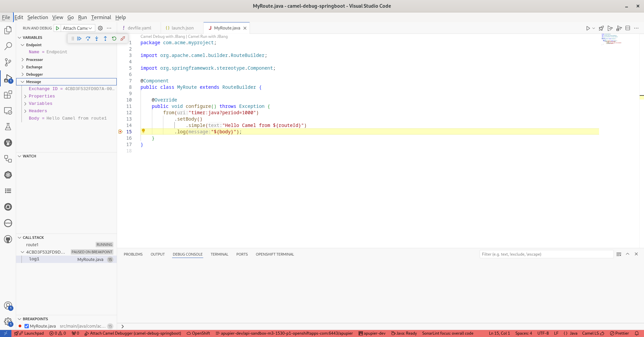Open the Explorer view in sidebar

click(8, 30)
